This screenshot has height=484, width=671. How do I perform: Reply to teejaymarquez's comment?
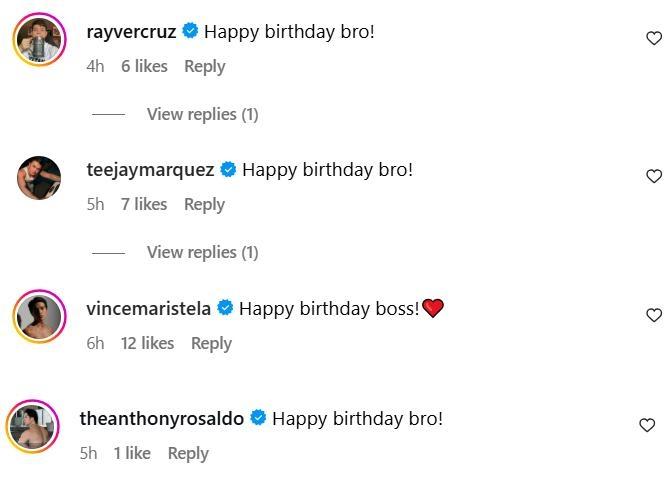[204, 204]
